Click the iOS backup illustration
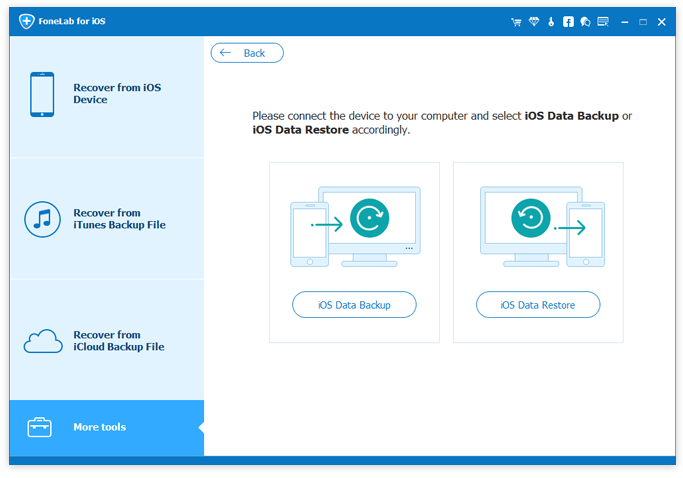 [x=355, y=227]
